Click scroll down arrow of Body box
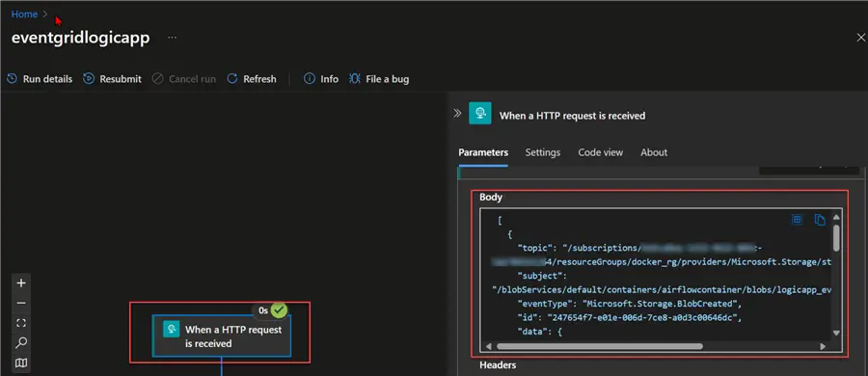 (x=836, y=333)
